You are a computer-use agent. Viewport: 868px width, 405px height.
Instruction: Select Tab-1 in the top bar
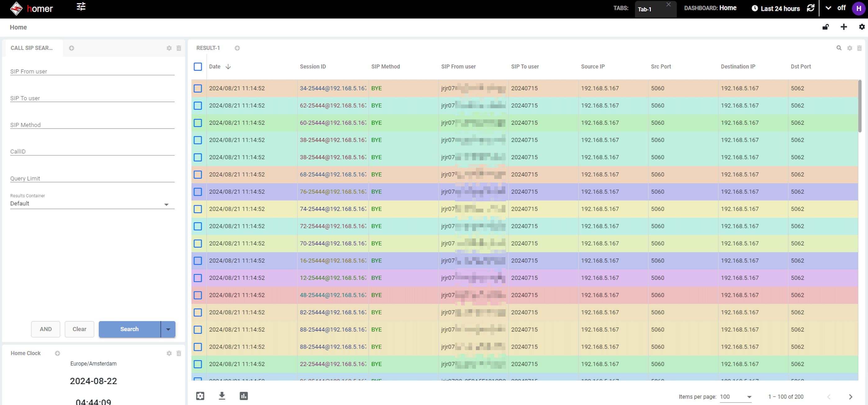point(644,9)
